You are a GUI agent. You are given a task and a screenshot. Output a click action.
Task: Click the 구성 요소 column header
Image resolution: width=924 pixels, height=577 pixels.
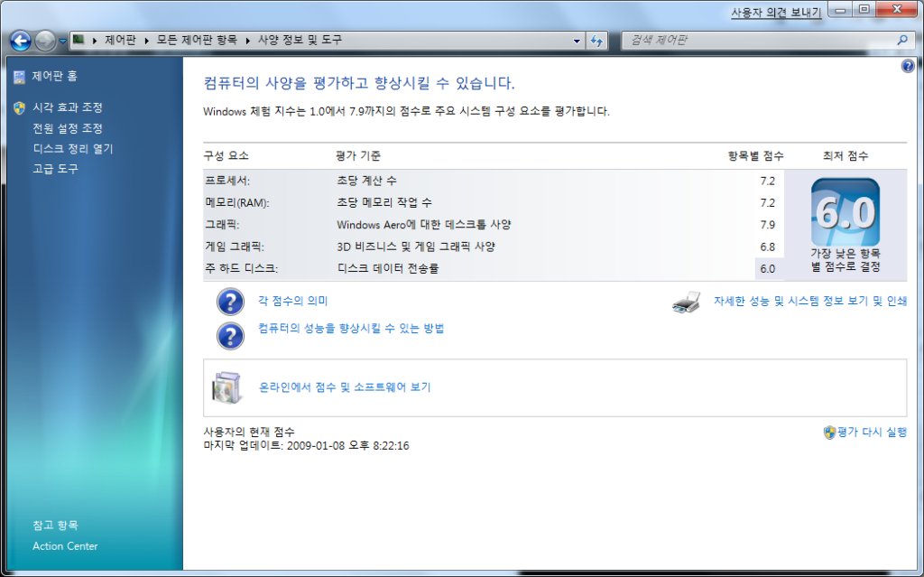[x=226, y=155]
